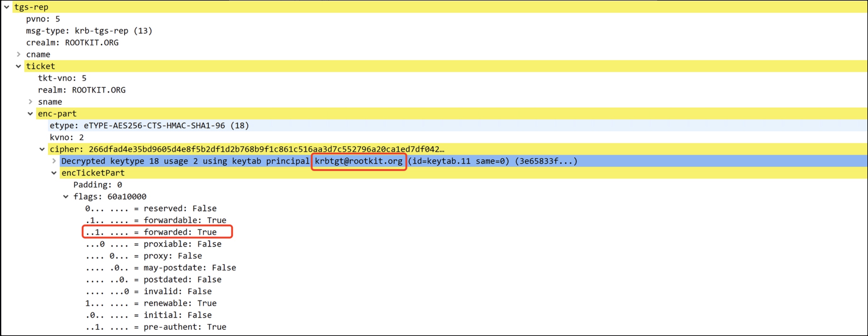Collapse the encTicketPart node

(x=54, y=173)
